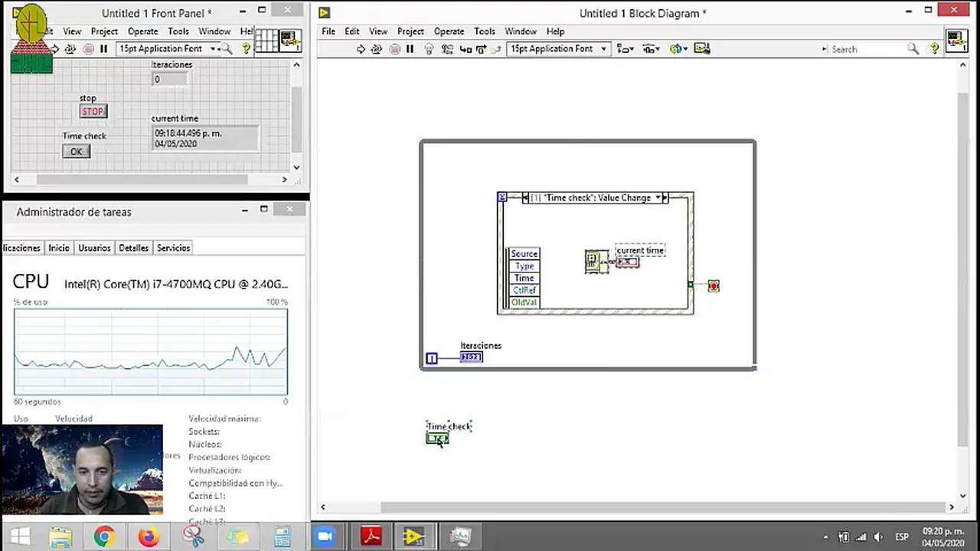Screen dimensions: 980x551
Task: Select the Get Date/Time node
Action: (x=596, y=262)
